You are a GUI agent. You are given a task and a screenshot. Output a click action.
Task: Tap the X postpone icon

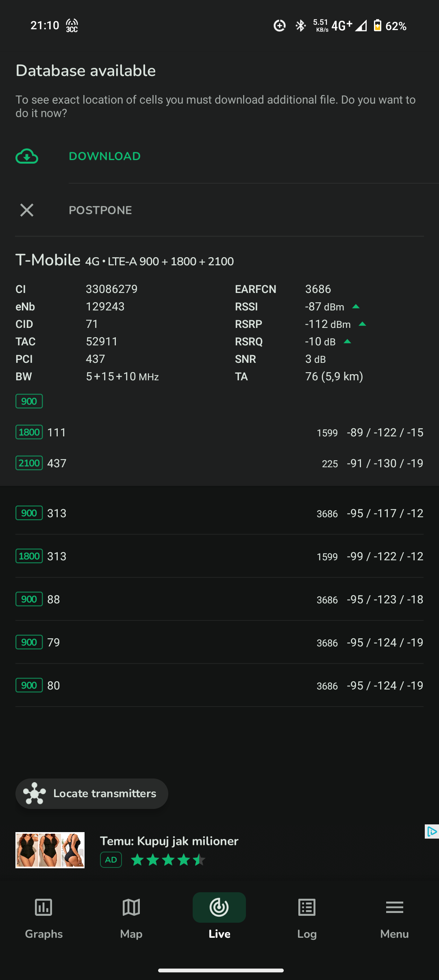tap(27, 210)
